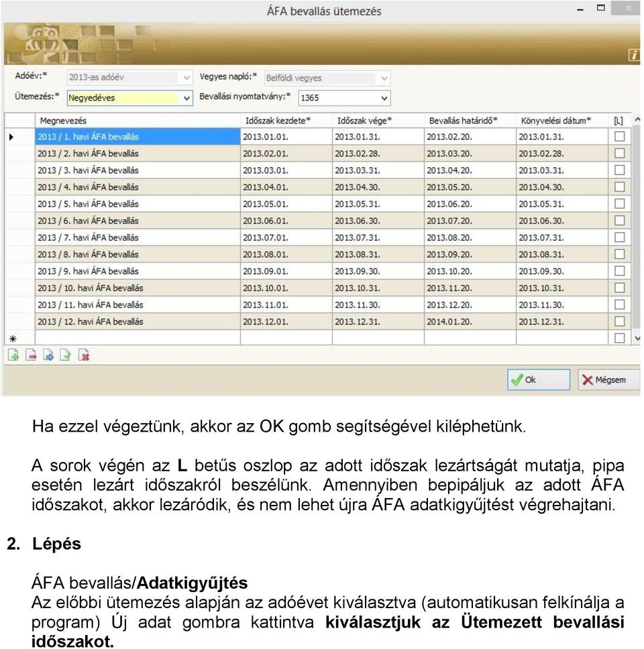Screen dimensions: 644x649
Task: Click the remove row icon with red minus
Action: click(x=31, y=355)
